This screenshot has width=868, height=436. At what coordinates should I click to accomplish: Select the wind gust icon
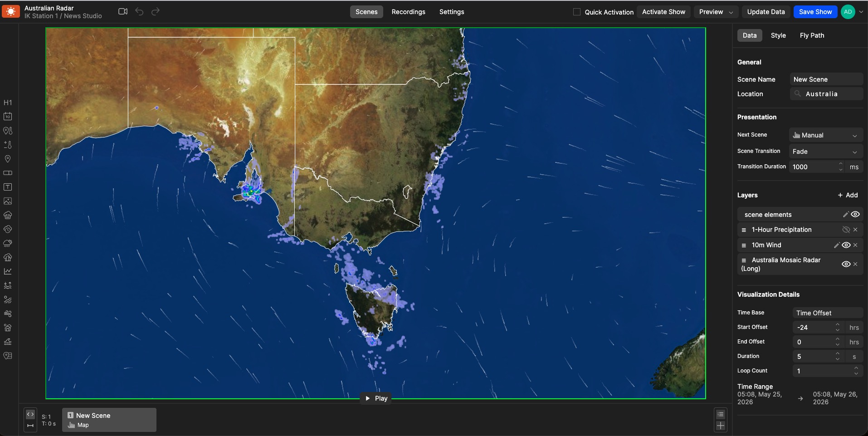click(8, 314)
